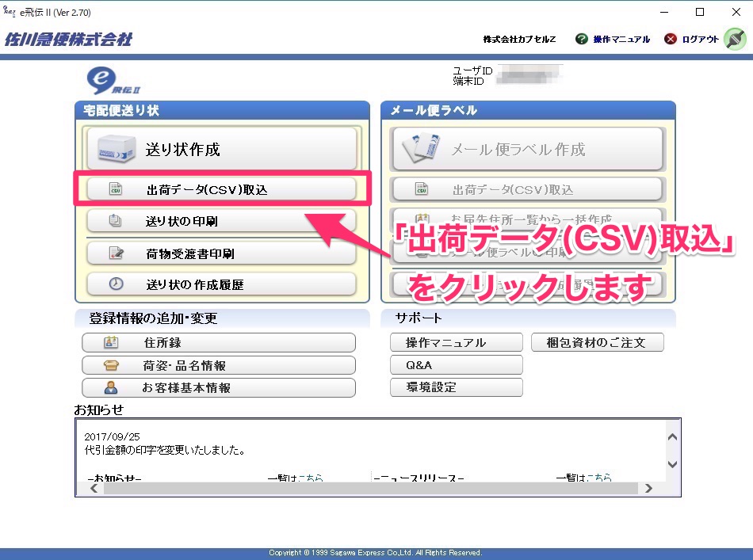Open 操作マニュアル in the サポート section
The image size is (753, 560).
click(456, 343)
